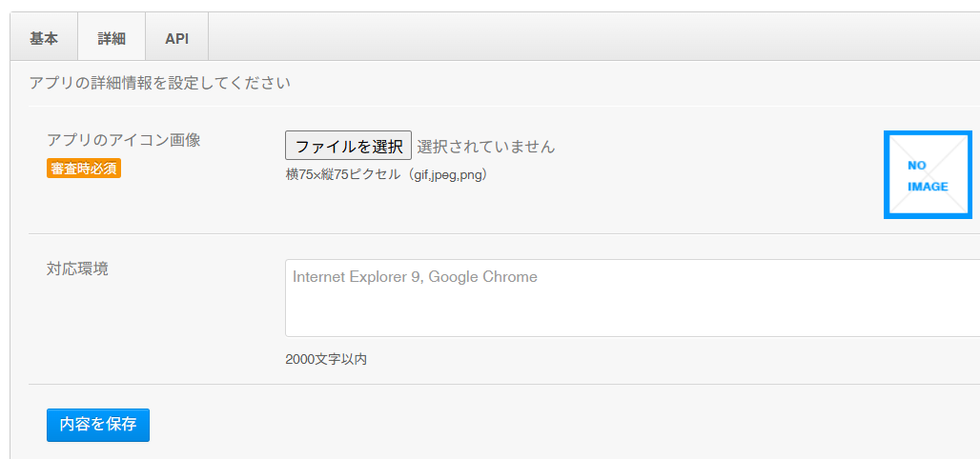The image size is (980, 459).
Task: Focus the 対応環境 text area
Action: (632, 298)
